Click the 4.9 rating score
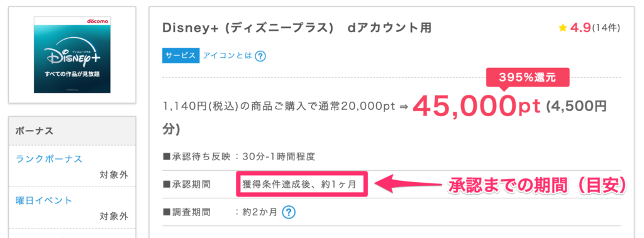The image size is (644, 238). point(580,28)
